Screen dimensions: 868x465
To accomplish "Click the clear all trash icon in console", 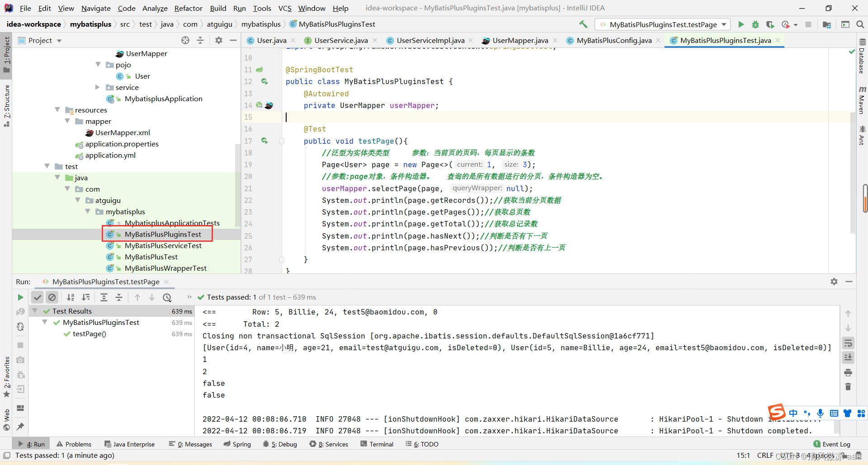I will click(x=848, y=387).
